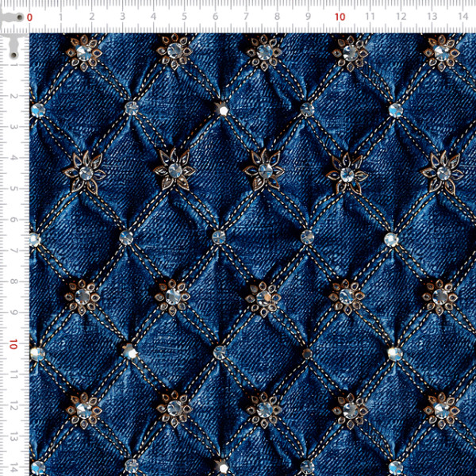
Task: Click the bottom-left flower ornament on the fabric
Action: tap(83, 407)
